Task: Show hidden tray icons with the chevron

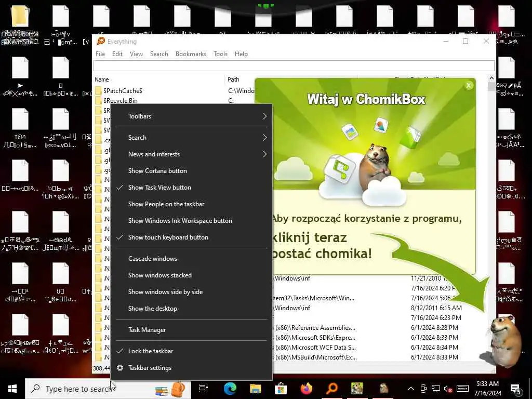Action: (411, 389)
